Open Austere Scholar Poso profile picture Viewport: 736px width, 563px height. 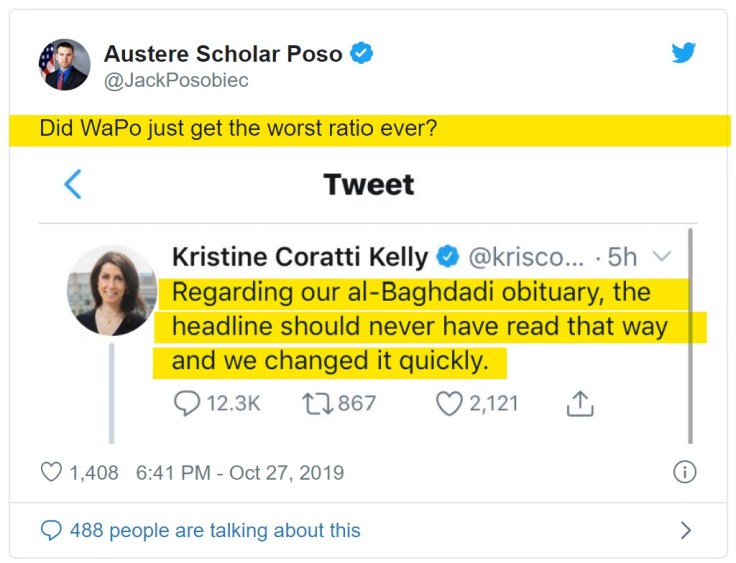click(64, 65)
